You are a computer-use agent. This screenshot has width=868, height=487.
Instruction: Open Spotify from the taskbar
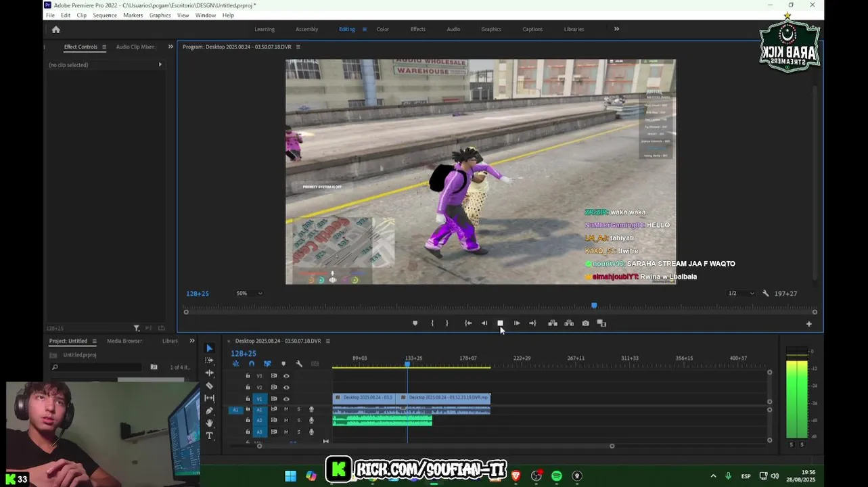(x=557, y=476)
